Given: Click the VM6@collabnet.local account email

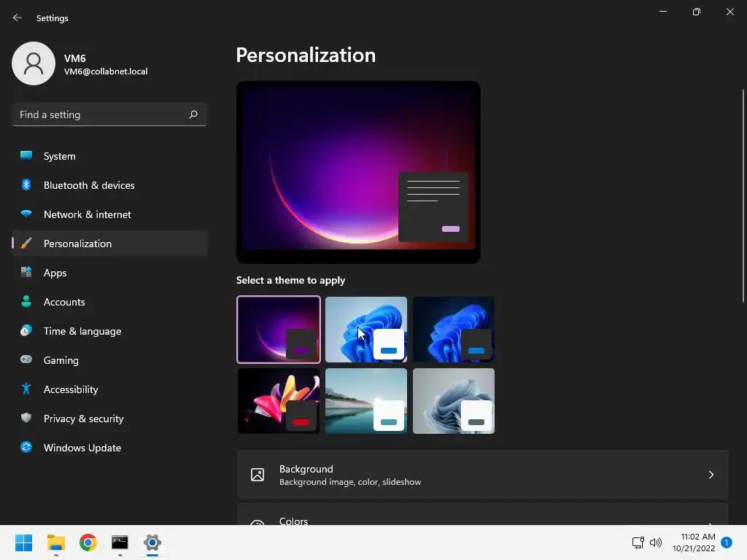Looking at the screenshot, I should (x=106, y=71).
